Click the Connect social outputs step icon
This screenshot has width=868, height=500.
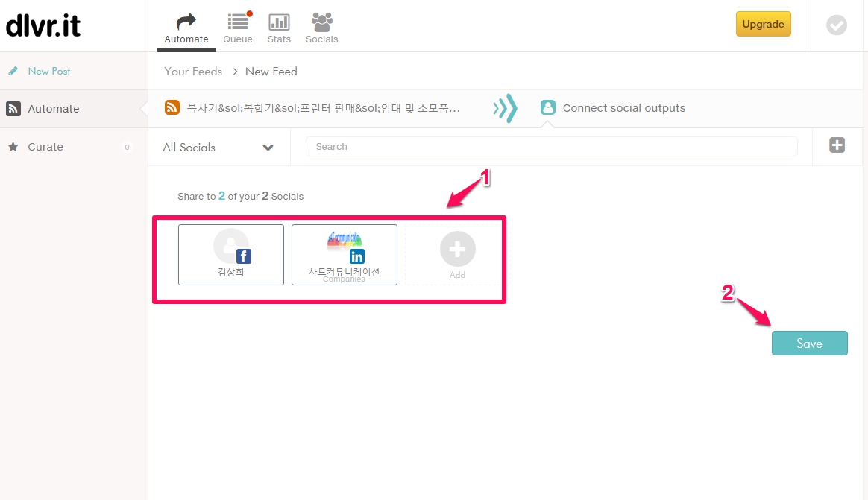(x=548, y=108)
